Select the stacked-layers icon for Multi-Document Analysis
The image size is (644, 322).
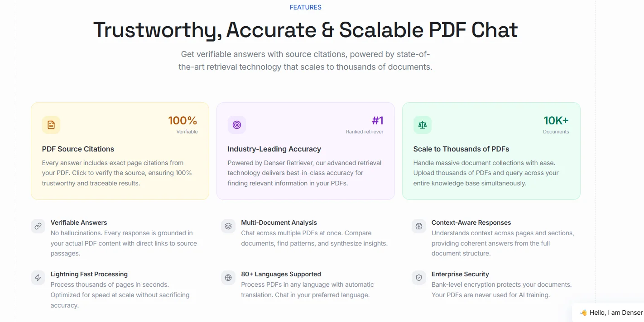[228, 226]
